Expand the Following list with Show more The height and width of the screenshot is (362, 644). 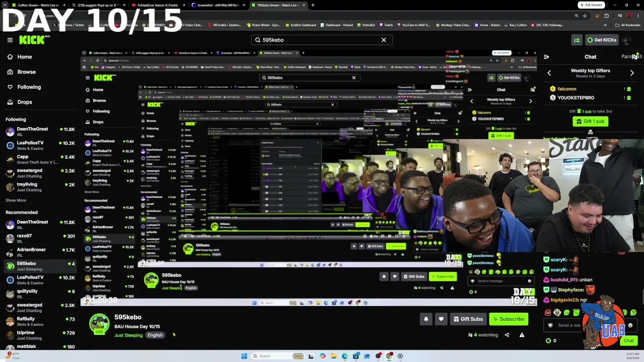tap(16, 200)
